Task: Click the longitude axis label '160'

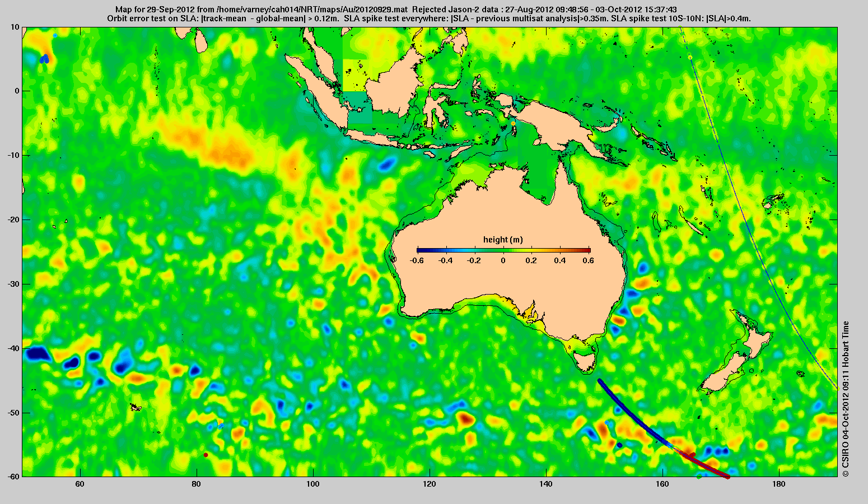Action: click(x=663, y=484)
